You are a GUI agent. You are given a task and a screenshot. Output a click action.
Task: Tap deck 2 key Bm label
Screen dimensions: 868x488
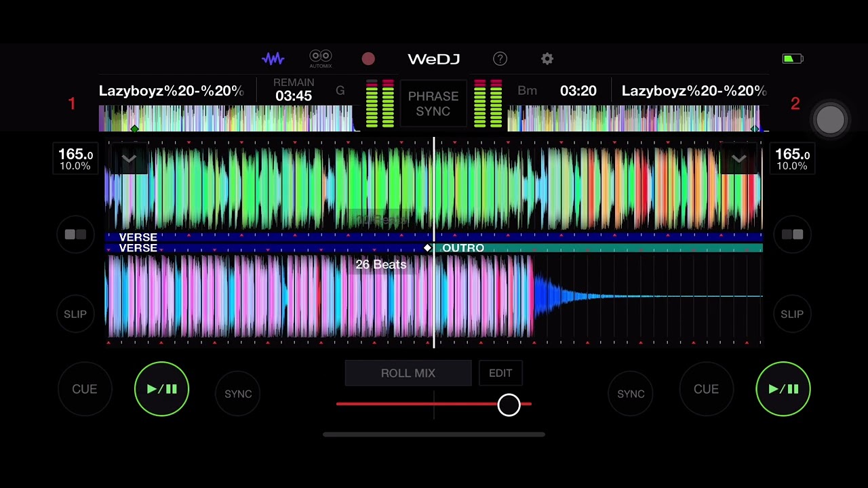[527, 91]
